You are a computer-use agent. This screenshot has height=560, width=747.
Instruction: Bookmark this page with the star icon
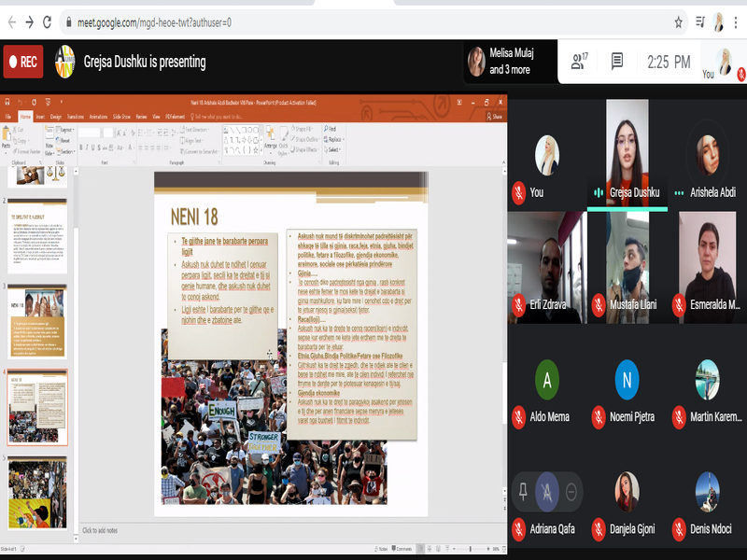click(x=679, y=21)
